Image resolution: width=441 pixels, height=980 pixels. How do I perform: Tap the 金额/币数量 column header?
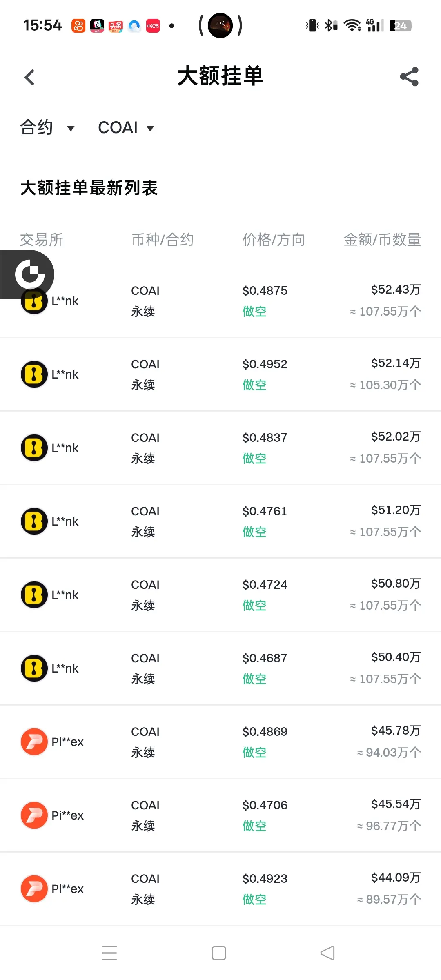tap(382, 240)
